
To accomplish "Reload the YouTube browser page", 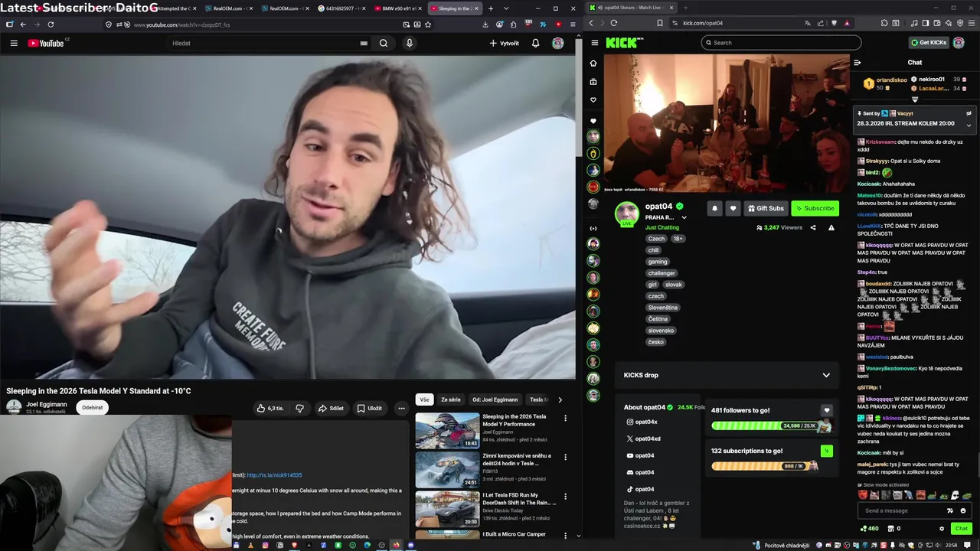I will click(51, 24).
